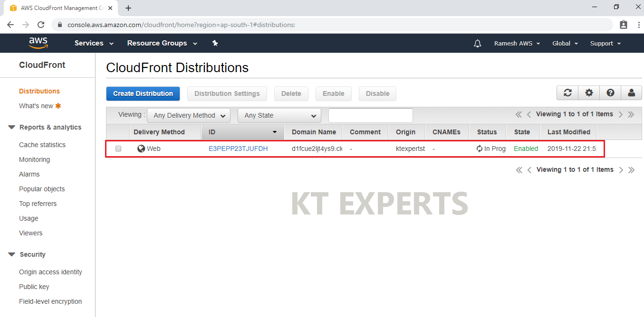Open the settings gear icon button

(x=589, y=93)
